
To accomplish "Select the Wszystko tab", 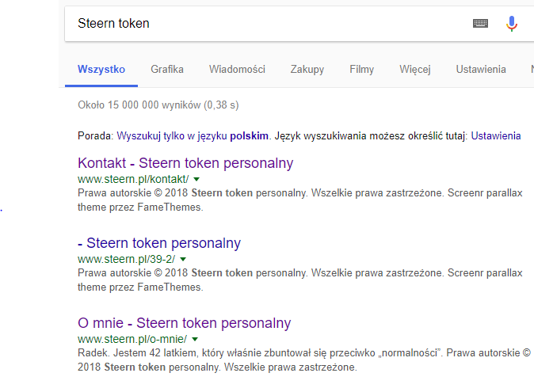I will coord(101,70).
